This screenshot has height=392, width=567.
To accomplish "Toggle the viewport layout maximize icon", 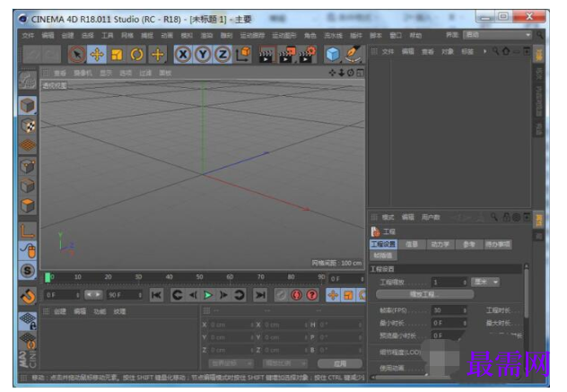I will pyautogui.click(x=360, y=73).
